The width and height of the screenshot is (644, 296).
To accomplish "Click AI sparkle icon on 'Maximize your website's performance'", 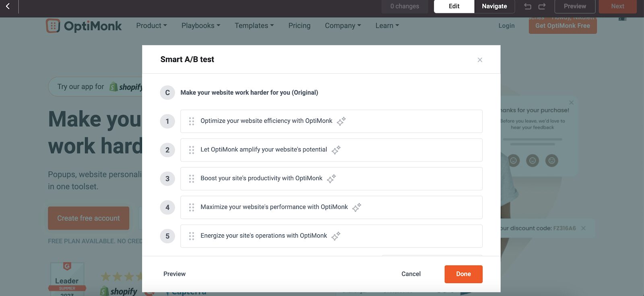I will coord(357,207).
